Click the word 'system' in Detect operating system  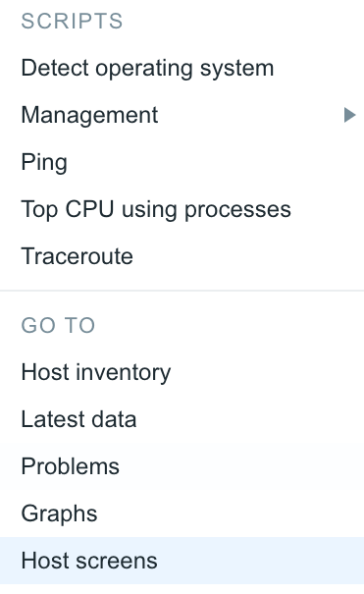[x=236, y=70]
